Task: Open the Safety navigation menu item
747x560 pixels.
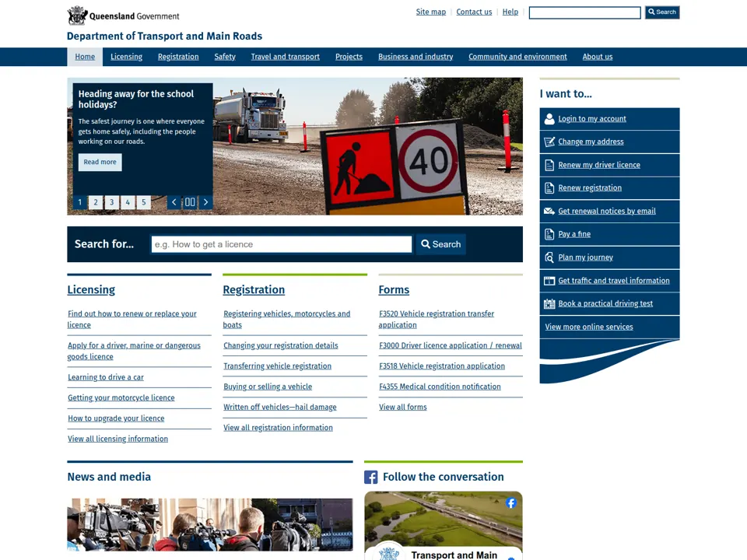Action: coord(225,57)
